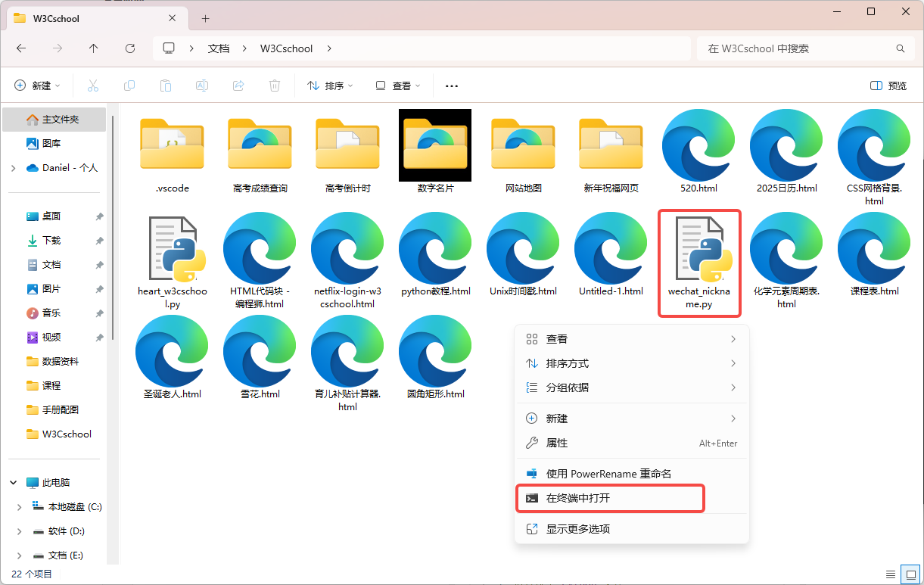
Task: Select the 新年祝福网页 folder
Action: [x=611, y=151]
